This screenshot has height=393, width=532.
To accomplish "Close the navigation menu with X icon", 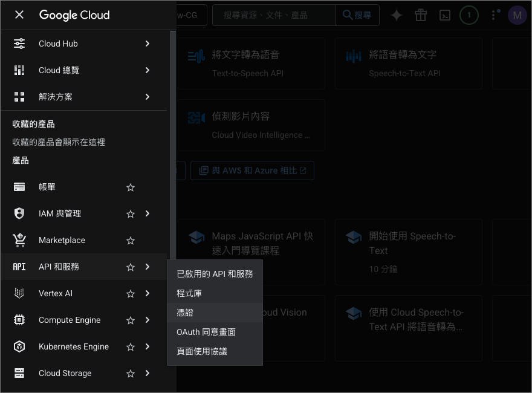I will (x=19, y=15).
